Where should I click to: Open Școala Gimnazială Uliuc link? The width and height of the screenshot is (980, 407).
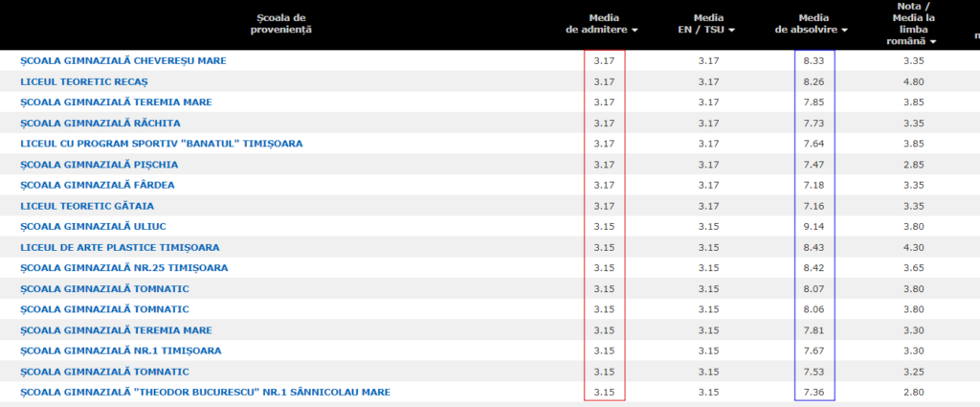pyautogui.click(x=95, y=227)
